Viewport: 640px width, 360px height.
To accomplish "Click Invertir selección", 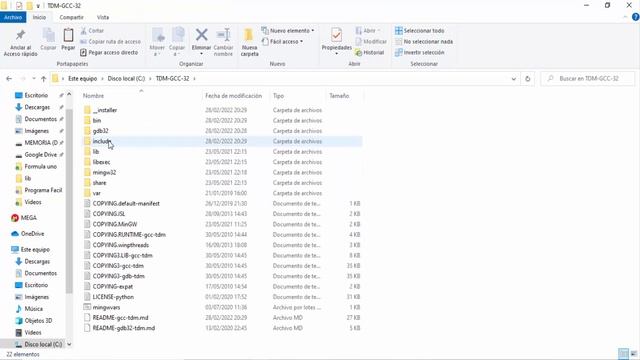I will 420,52.
